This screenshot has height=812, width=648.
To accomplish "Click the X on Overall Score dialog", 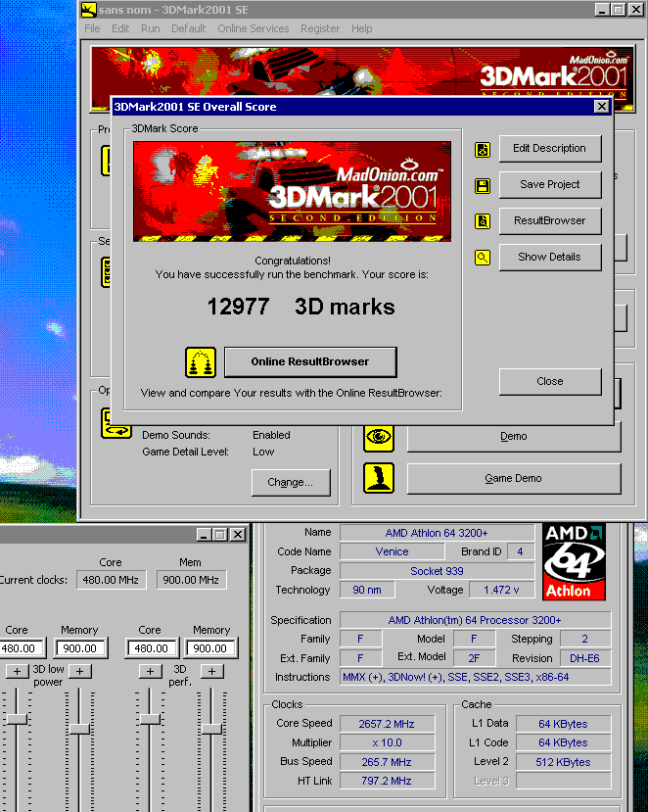I will coord(601,107).
